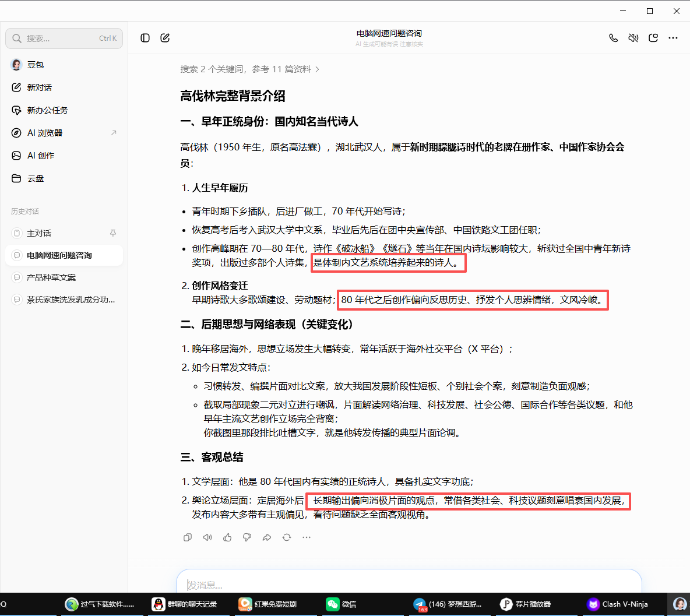Start a new chat with pencil icon
Screen dimensions: 690x616
(x=165, y=38)
